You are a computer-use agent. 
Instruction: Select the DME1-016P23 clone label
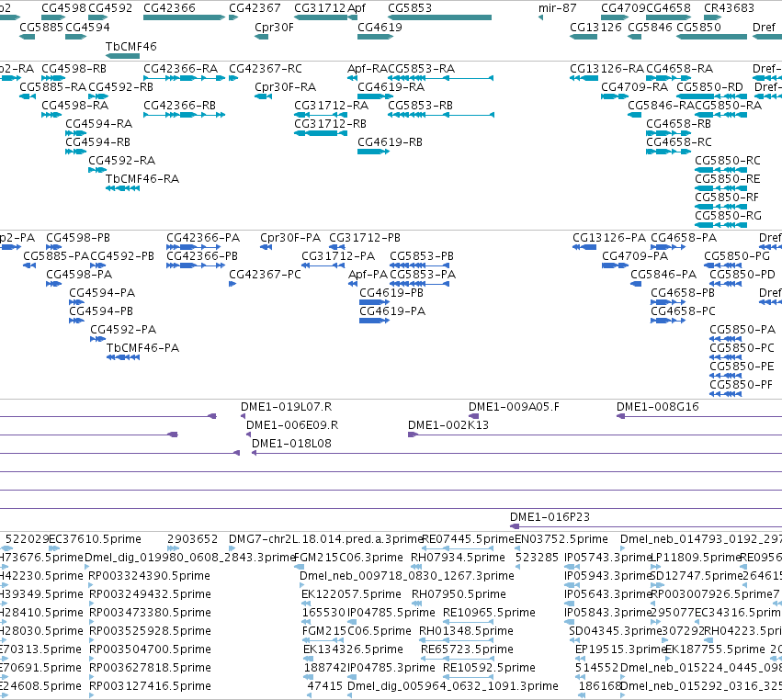coord(550,517)
